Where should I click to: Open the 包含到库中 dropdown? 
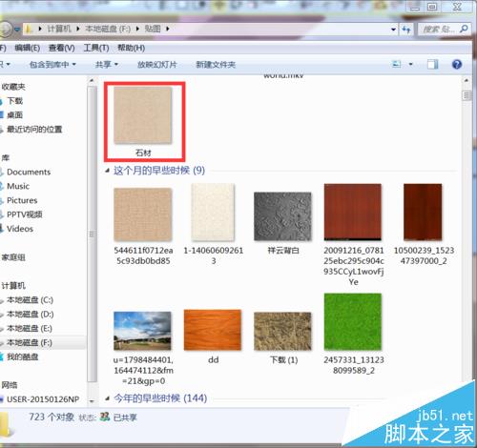pyautogui.click(x=52, y=65)
